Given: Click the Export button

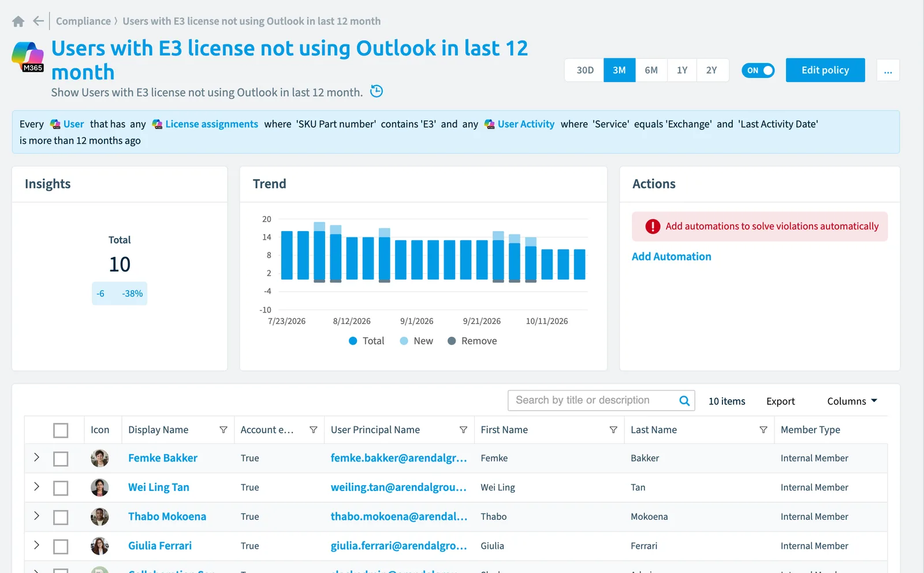Looking at the screenshot, I should (781, 401).
